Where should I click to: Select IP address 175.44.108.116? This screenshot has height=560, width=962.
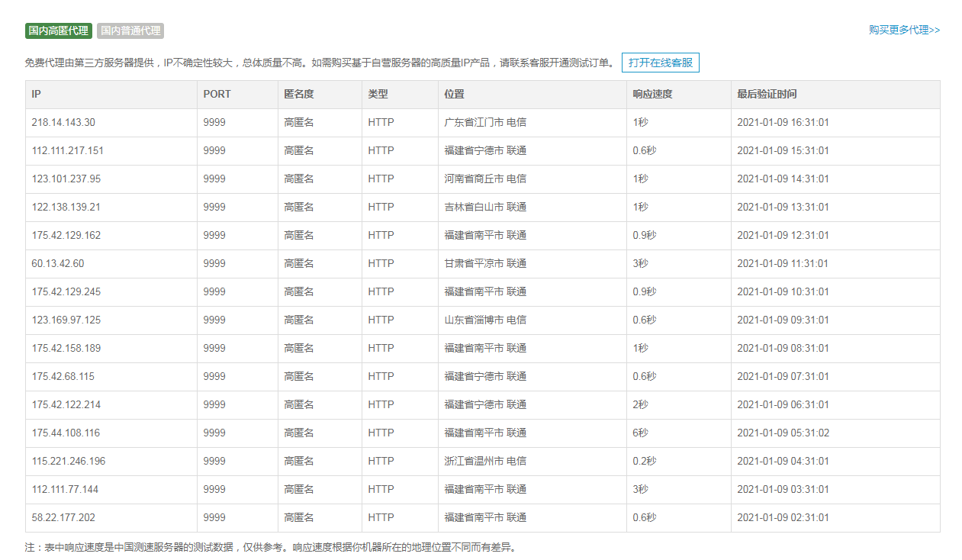66,433
